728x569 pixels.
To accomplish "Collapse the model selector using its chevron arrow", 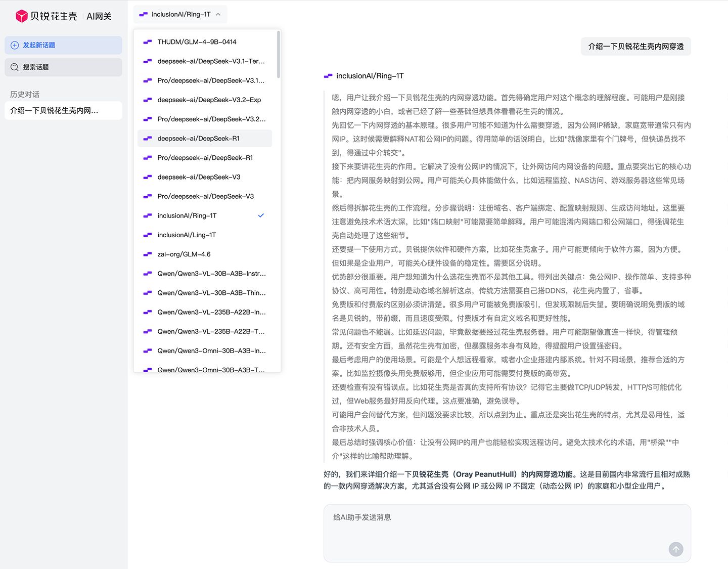I will click(218, 14).
